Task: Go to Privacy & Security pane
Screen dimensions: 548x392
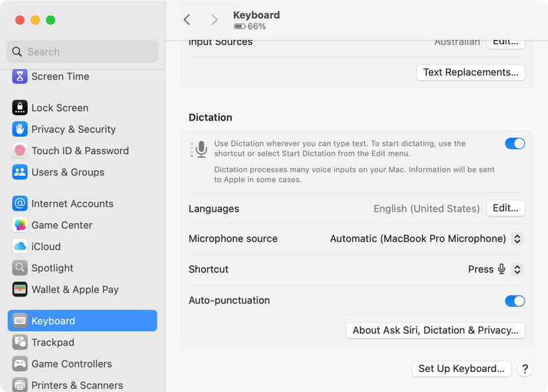Action: click(x=82, y=129)
